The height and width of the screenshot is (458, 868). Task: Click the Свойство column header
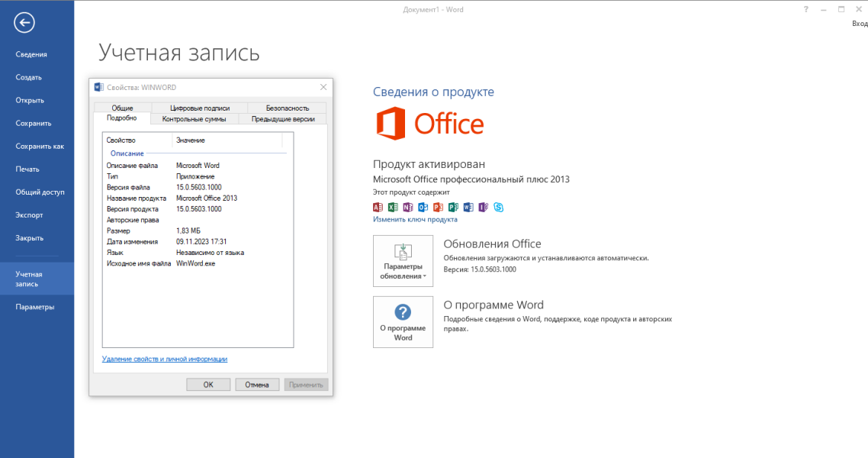point(137,140)
